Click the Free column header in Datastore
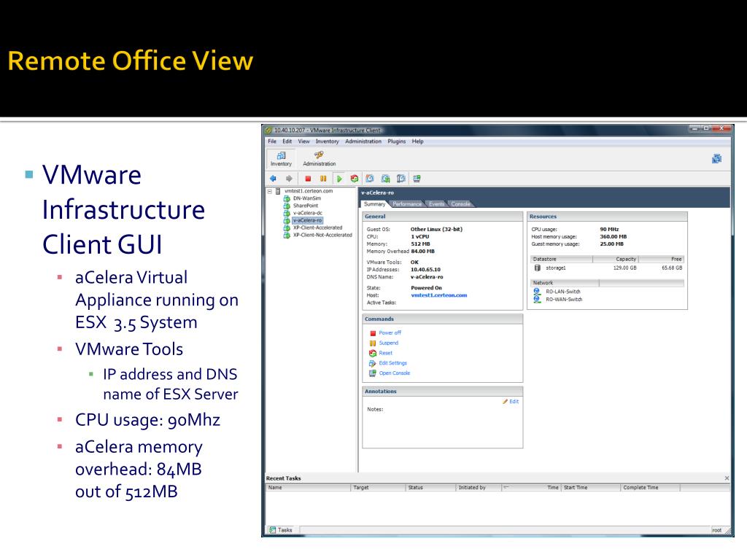 tap(661, 259)
